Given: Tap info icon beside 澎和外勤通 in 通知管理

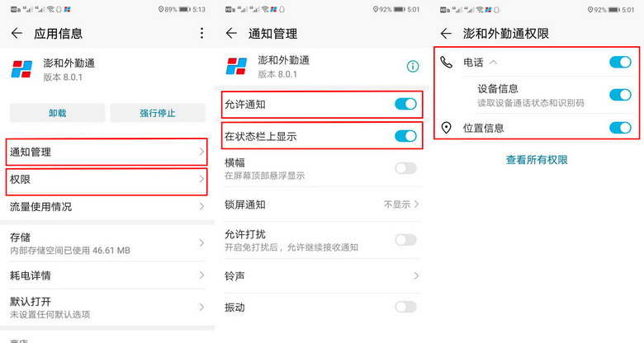Looking at the screenshot, I should coord(413,67).
